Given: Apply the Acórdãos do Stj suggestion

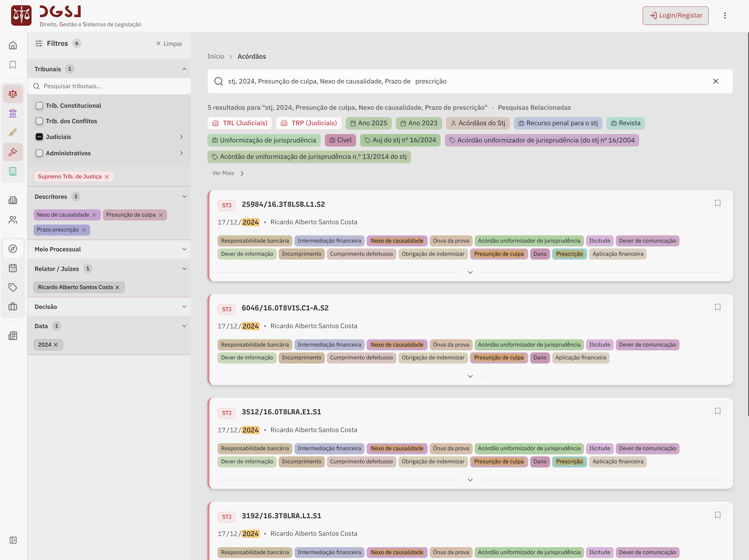Looking at the screenshot, I should [478, 123].
